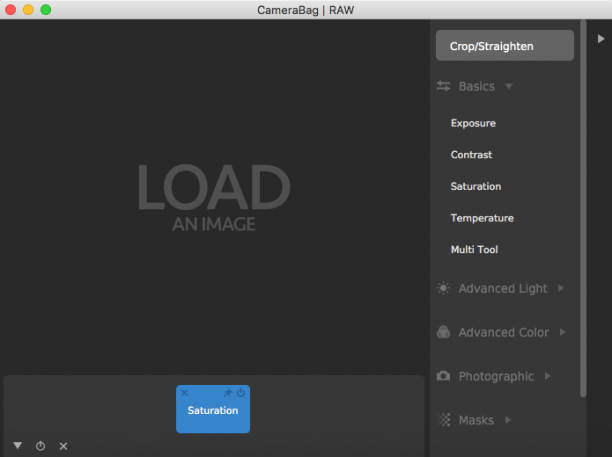Add the Contrast adjustment
This screenshot has width=612, height=457.
click(471, 155)
